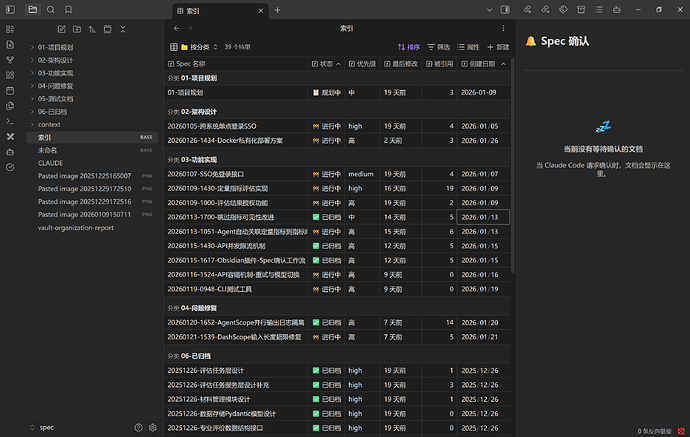This screenshot has height=437, width=690.
Task: Select the 索引 tab
Action: click(221, 11)
